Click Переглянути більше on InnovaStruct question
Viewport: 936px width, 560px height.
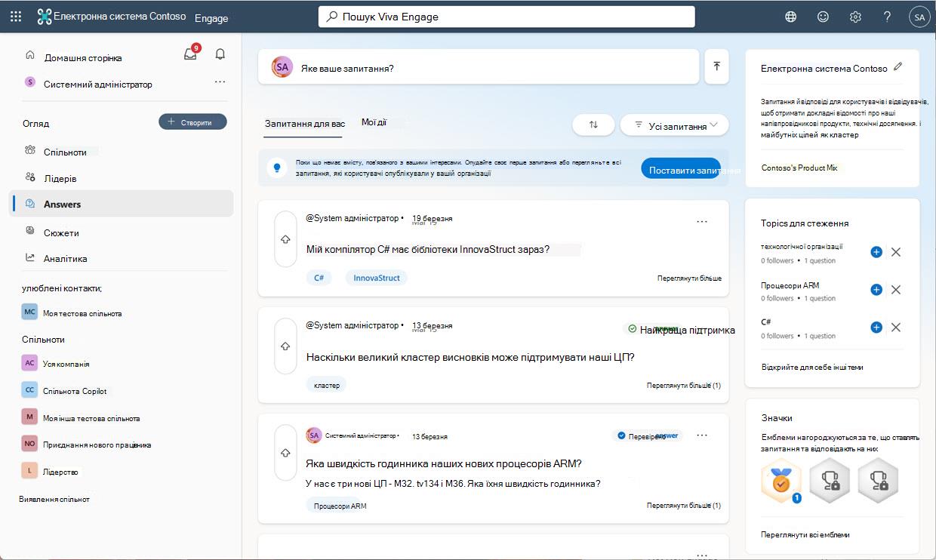tap(689, 278)
